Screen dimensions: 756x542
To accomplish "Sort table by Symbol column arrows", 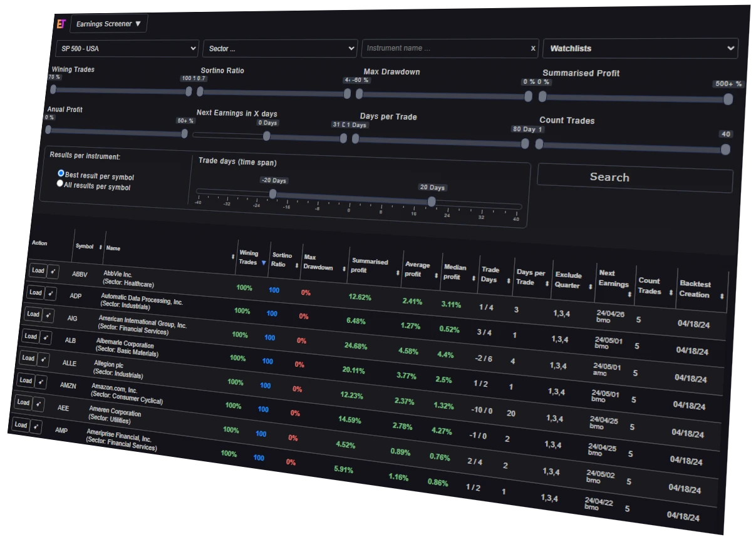I will click(101, 247).
